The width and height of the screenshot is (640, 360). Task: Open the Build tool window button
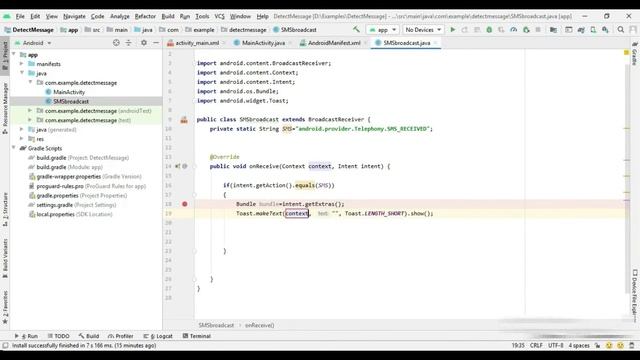click(x=89, y=336)
